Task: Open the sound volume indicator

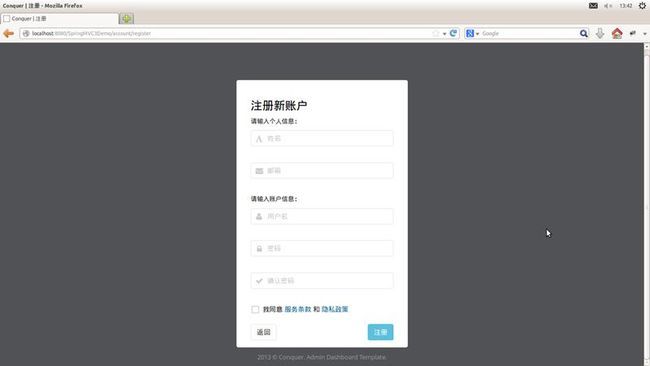Action: pyautogui.click(x=608, y=6)
